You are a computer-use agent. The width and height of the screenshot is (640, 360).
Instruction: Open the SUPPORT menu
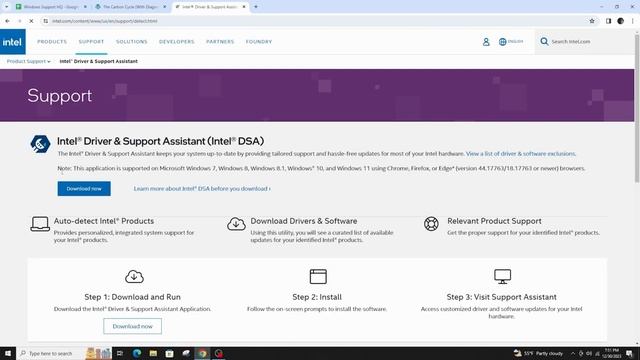point(91,42)
